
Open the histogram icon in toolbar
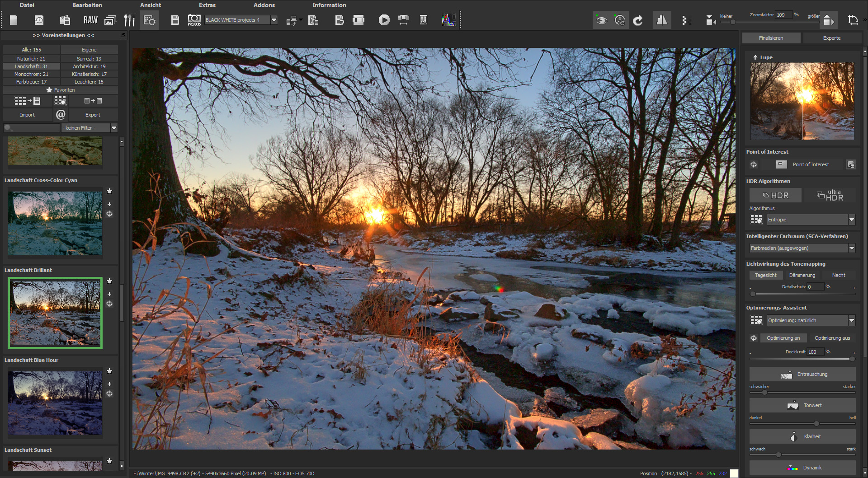pos(448,20)
